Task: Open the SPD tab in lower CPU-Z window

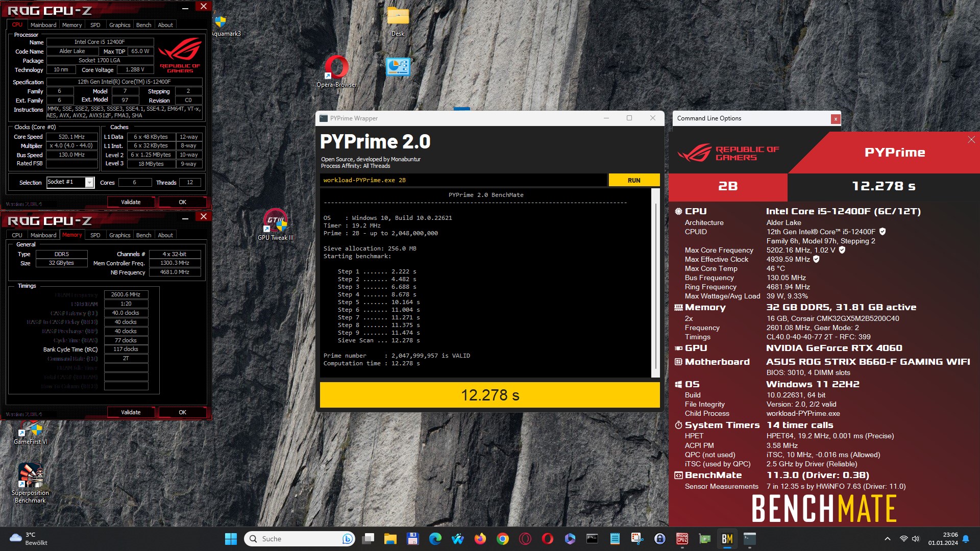Action: [95, 235]
